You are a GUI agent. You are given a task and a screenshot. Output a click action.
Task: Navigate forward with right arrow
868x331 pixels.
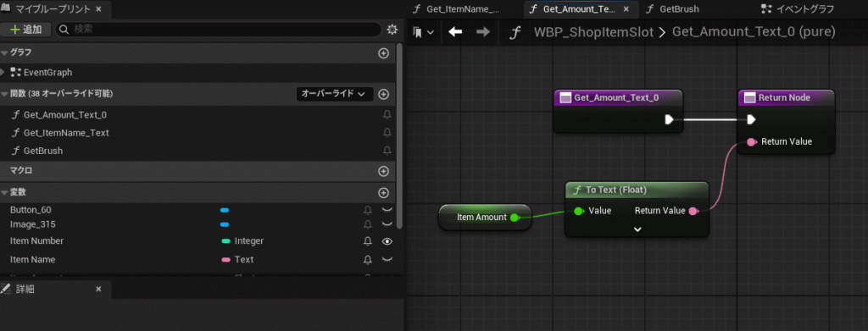tap(483, 33)
